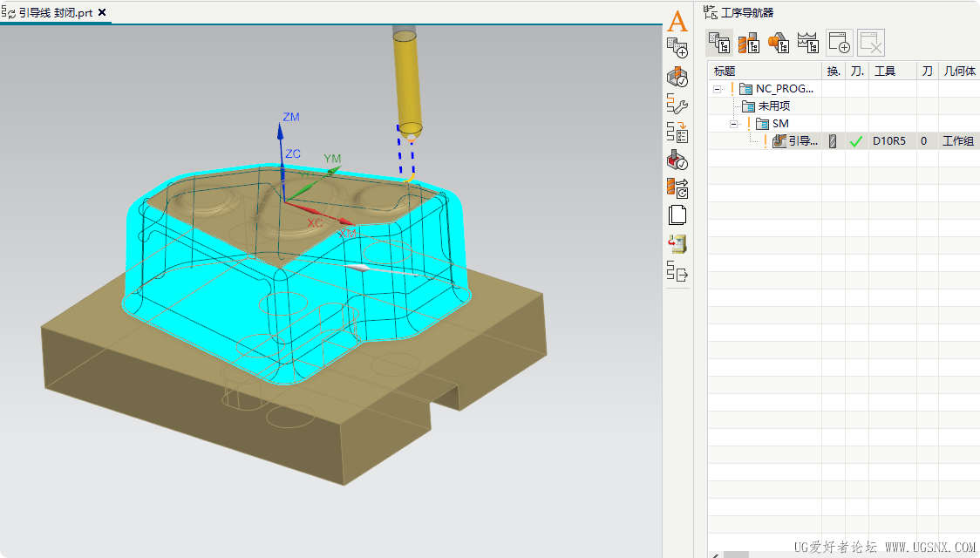Click the drill with refresh arrow sidebar icon
The image size is (980, 558).
tap(677, 187)
